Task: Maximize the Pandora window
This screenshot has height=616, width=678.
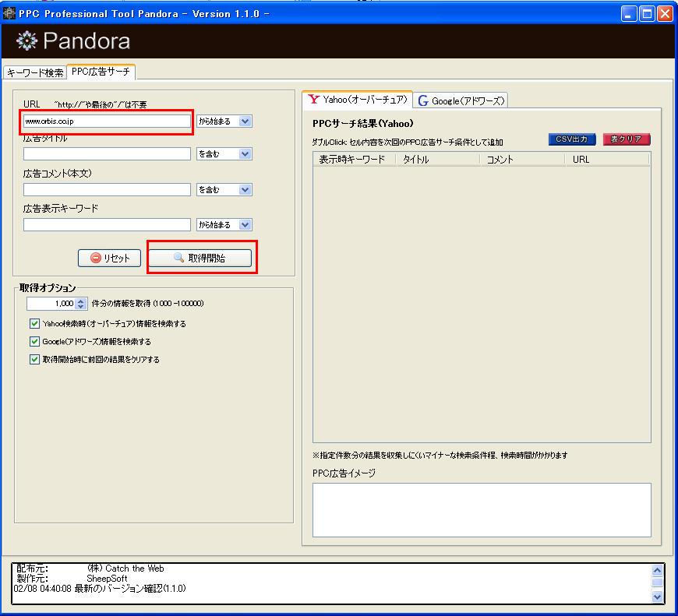Action: (x=648, y=14)
